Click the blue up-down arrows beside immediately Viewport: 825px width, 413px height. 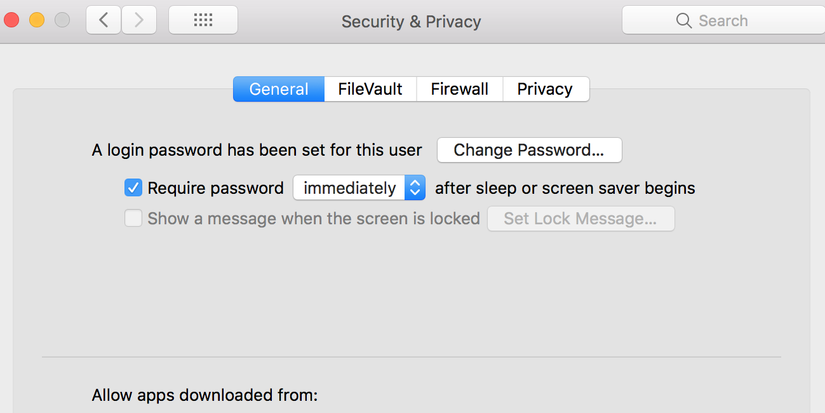(415, 188)
